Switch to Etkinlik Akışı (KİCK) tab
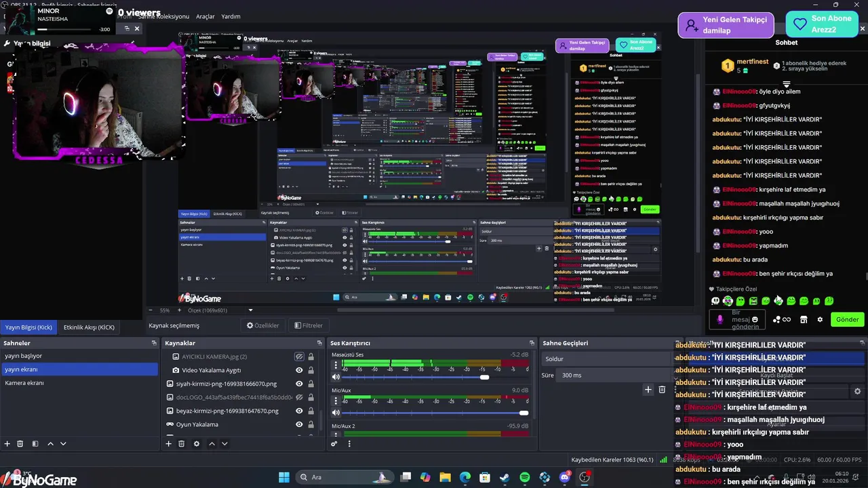The image size is (868, 488). click(x=89, y=327)
